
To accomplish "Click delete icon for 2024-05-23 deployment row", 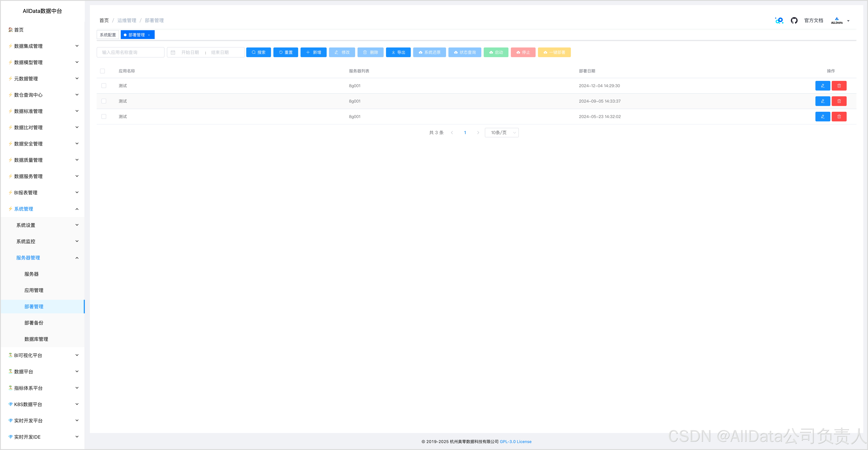I will coord(839,116).
